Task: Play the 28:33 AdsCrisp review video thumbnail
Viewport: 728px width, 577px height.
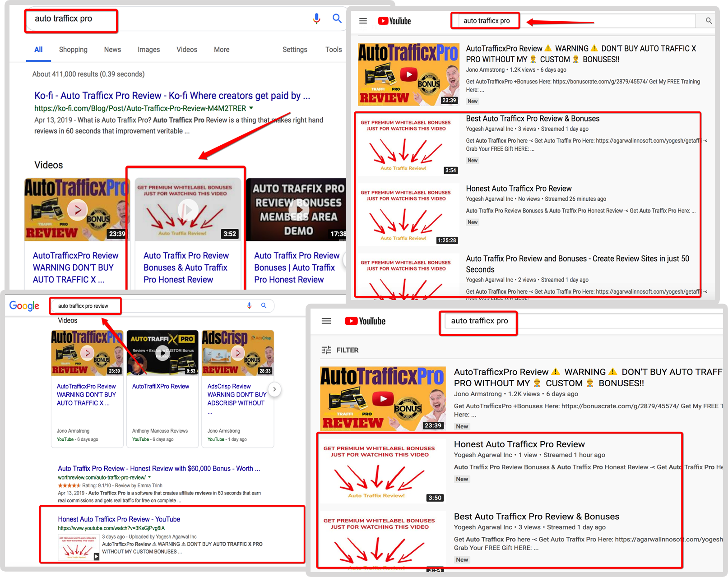Action: [238, 353]
